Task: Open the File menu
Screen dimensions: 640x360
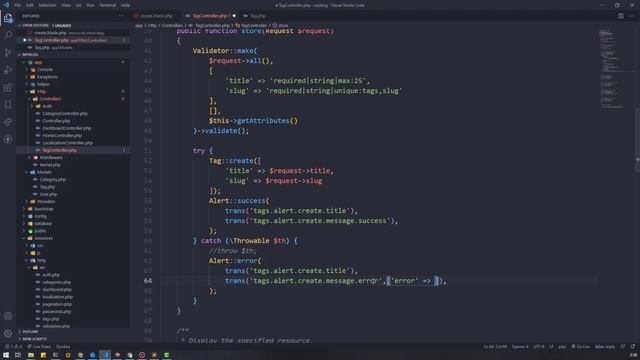Action: 18,5
